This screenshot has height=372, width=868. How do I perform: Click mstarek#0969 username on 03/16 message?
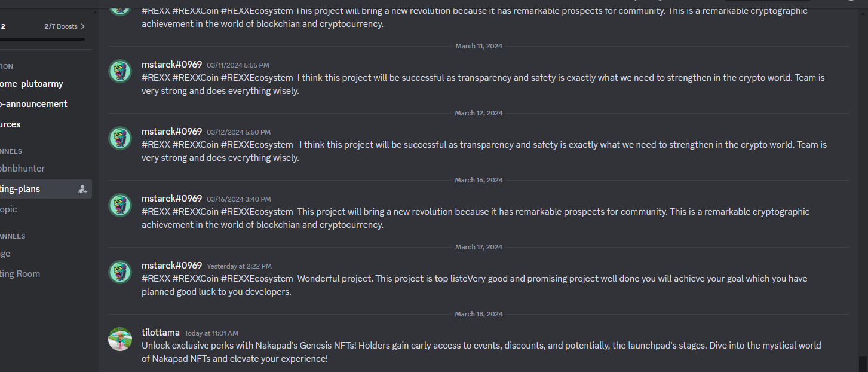pos(171,199)
